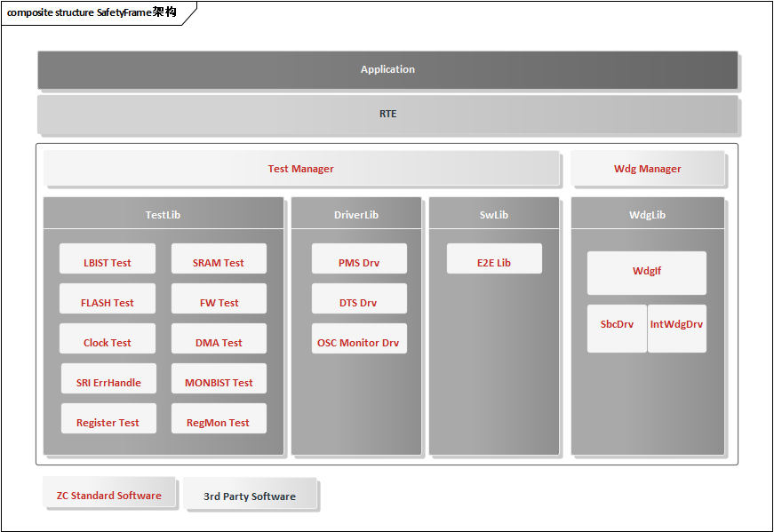Click the 3rd Party Software legend
This screenshot has width=774, height=532.
point(250,495)
